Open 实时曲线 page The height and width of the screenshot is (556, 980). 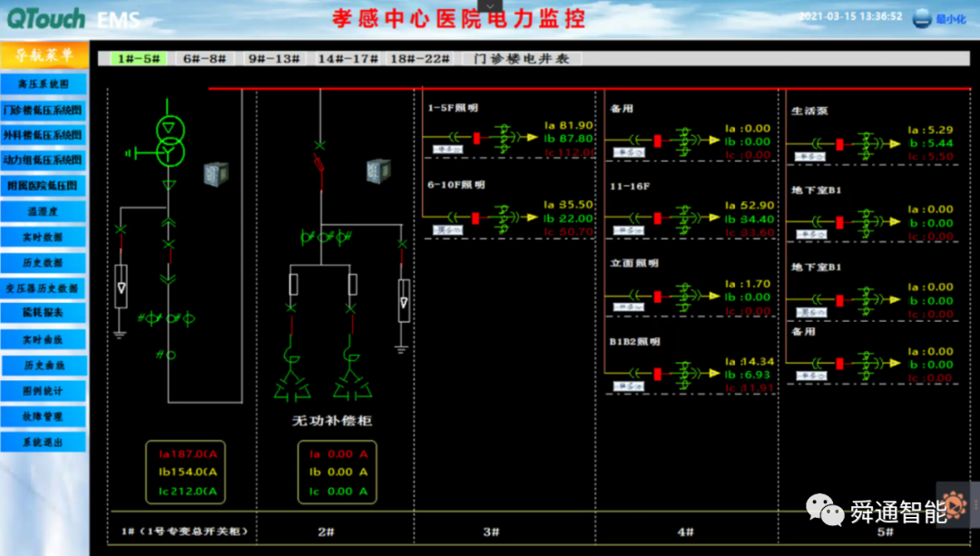[44, 339]
